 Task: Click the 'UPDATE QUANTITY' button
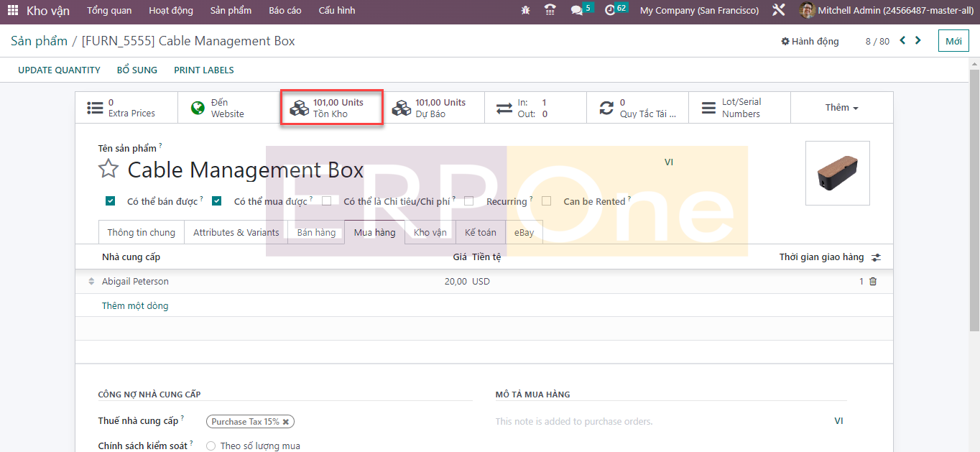[x=59, y=70]
